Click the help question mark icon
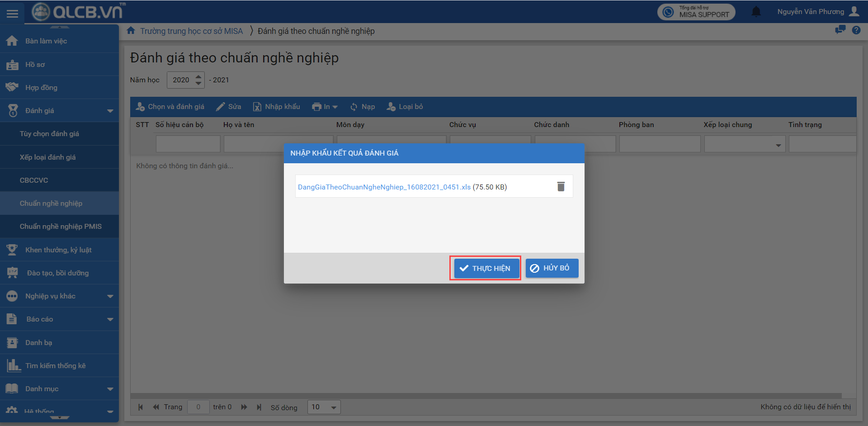 [x=856, y=30]
